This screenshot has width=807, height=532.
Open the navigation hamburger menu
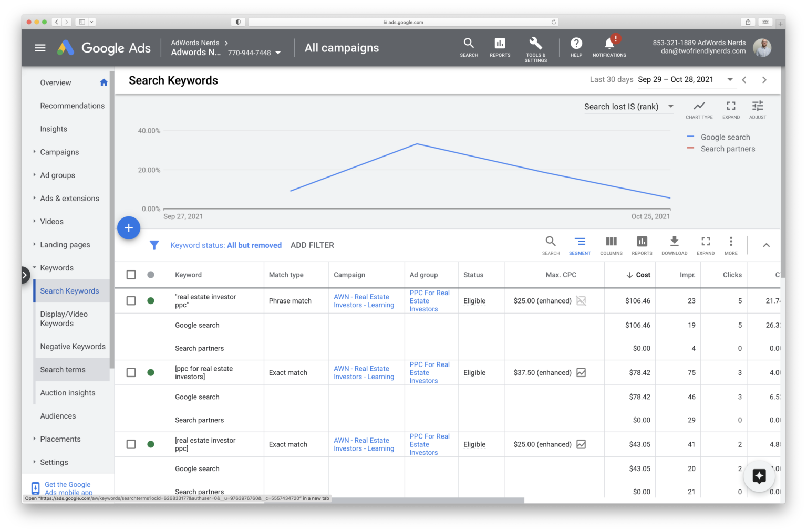[40, 47]
